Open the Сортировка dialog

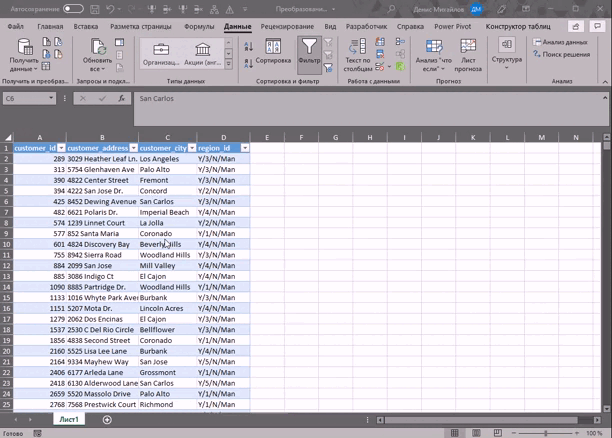[273, 51]
